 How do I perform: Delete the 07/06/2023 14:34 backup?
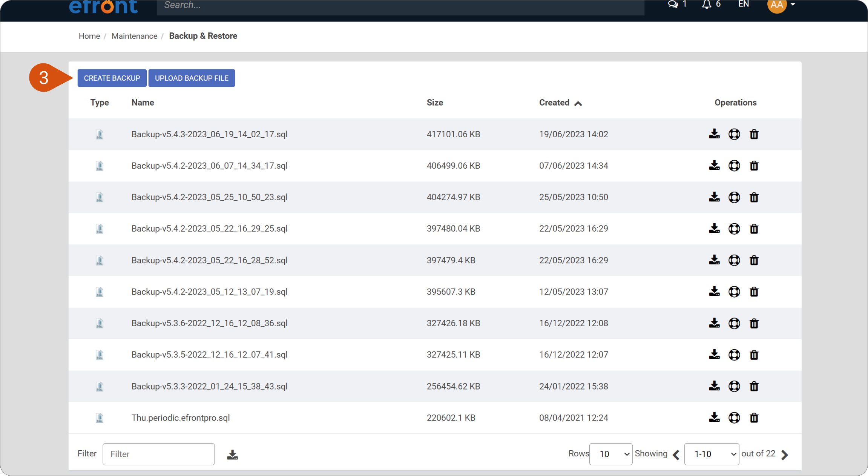tap(754, 166)
